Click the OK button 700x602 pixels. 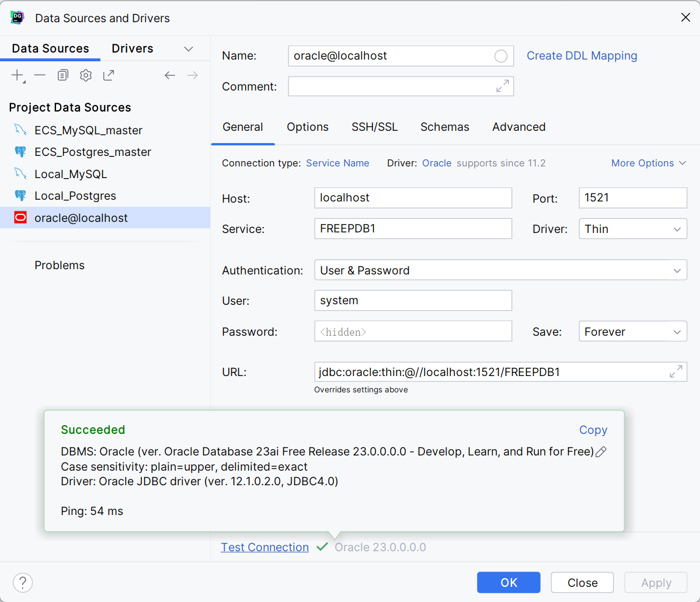[509, 583]
